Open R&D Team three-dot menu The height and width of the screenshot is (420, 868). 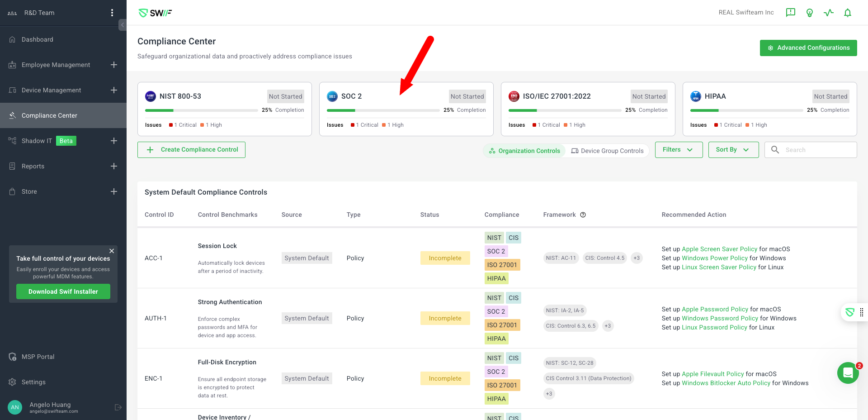112,13
